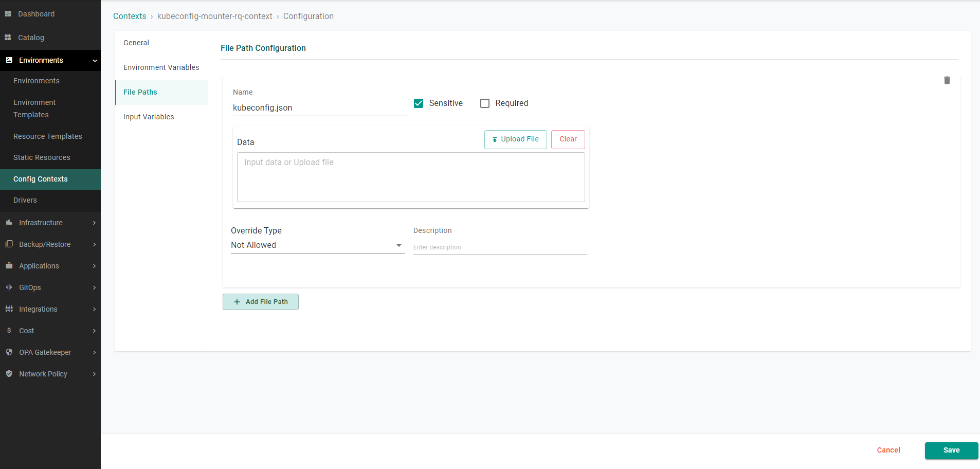Viewport: 980px width, 469px height.
Task: Open the Environment Variables tab
Action: 161,67
